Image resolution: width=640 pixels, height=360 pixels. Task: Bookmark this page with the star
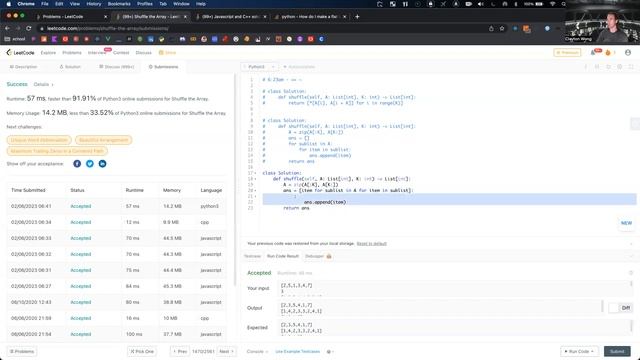pos(502,28)
